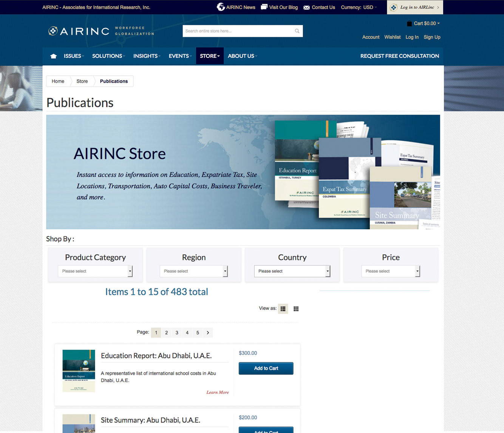The image size is (504, 433).
Task: Click 'Items 1 to 15 of 483 total'
Action: 156,292
